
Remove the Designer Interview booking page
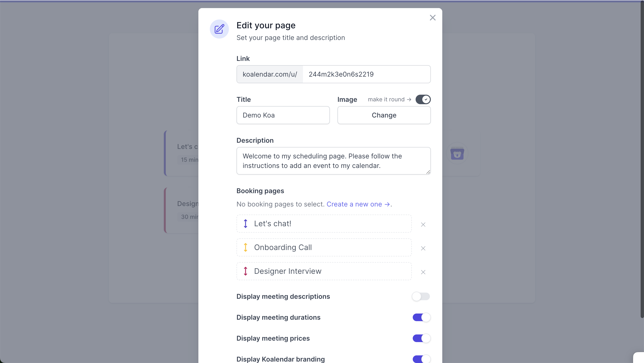pos(423,272)
